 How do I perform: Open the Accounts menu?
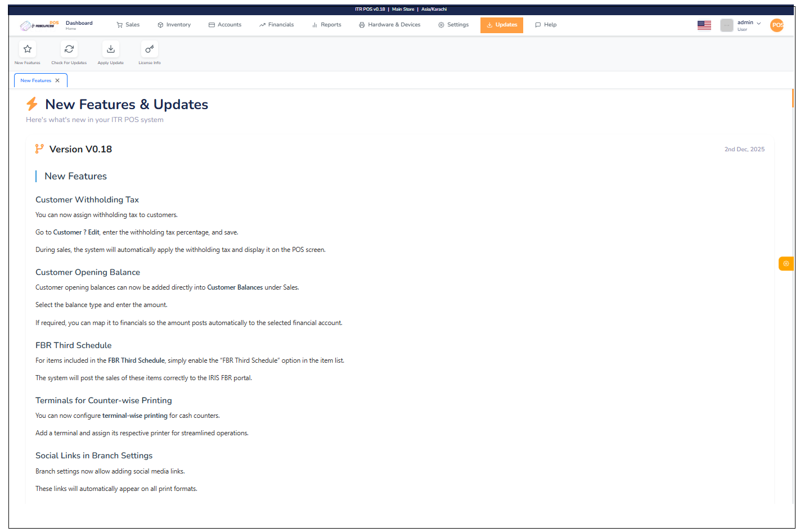point(225,25)
